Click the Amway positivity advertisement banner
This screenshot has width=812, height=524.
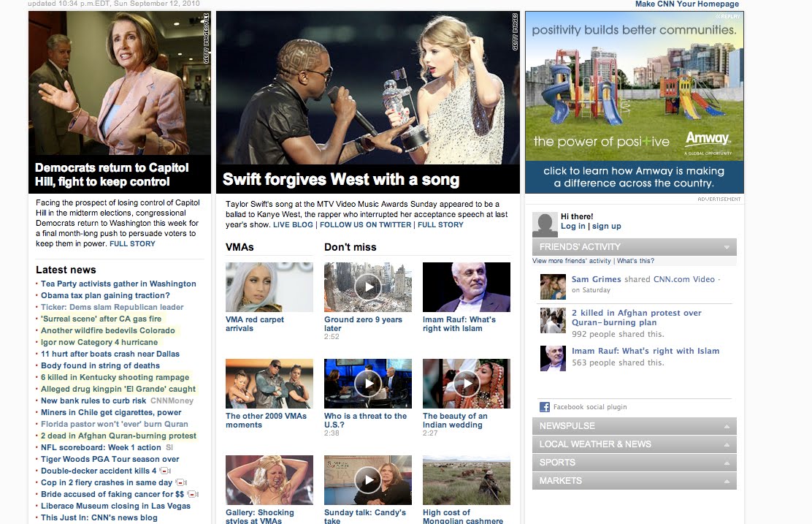point(635,102)
